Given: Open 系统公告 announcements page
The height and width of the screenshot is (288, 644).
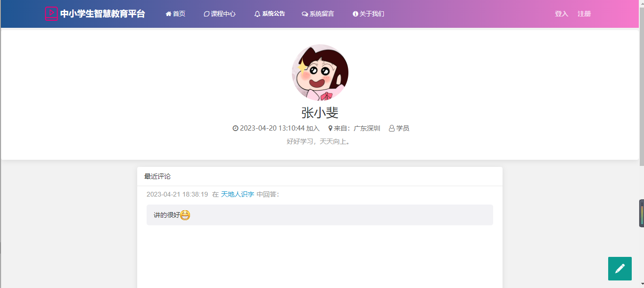Looking at the screenshot, I should click(x=270, y=14).
